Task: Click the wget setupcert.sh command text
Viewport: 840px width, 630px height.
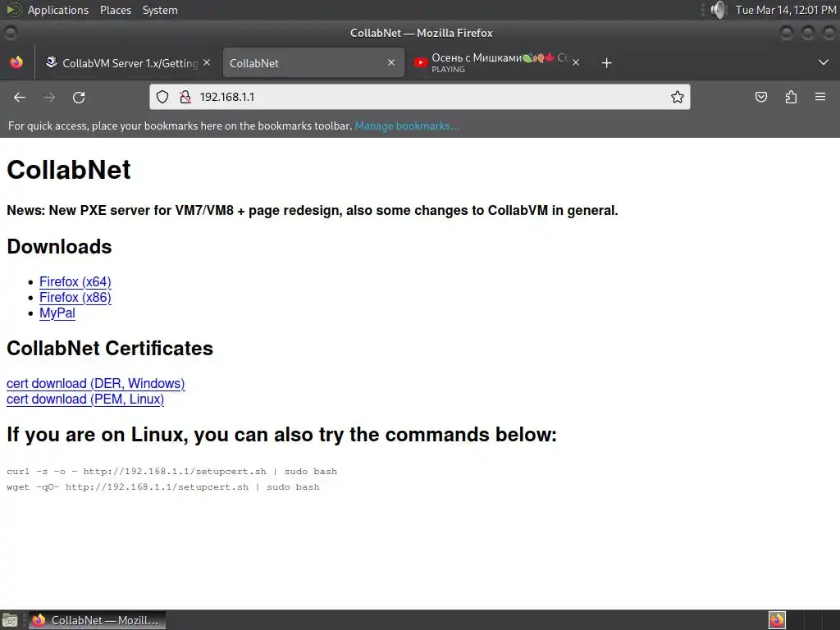Action: tap(163, 487)
